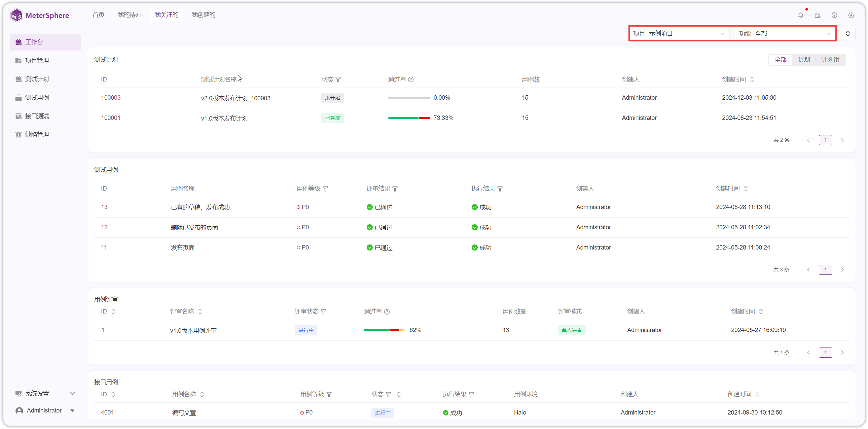Filter test cases by 用例等级 icon
The image size is (868, 429).
(x=326, y=189)
